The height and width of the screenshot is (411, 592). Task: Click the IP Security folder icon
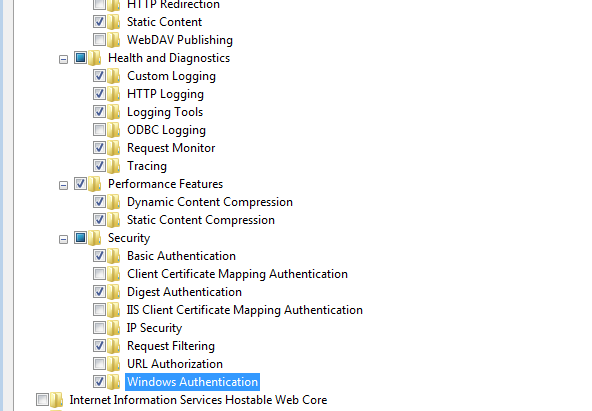tap(113, 328)
